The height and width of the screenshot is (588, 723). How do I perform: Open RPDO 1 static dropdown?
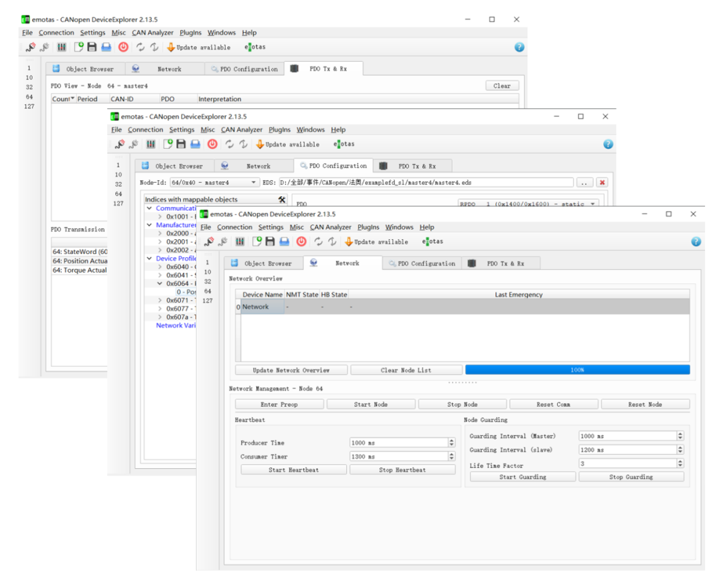coord(528,204)
